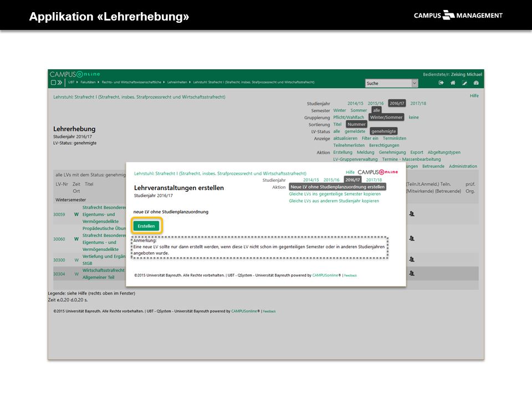
Task: Group by Pflicht/Wahlfach
Action: [349, 117]
